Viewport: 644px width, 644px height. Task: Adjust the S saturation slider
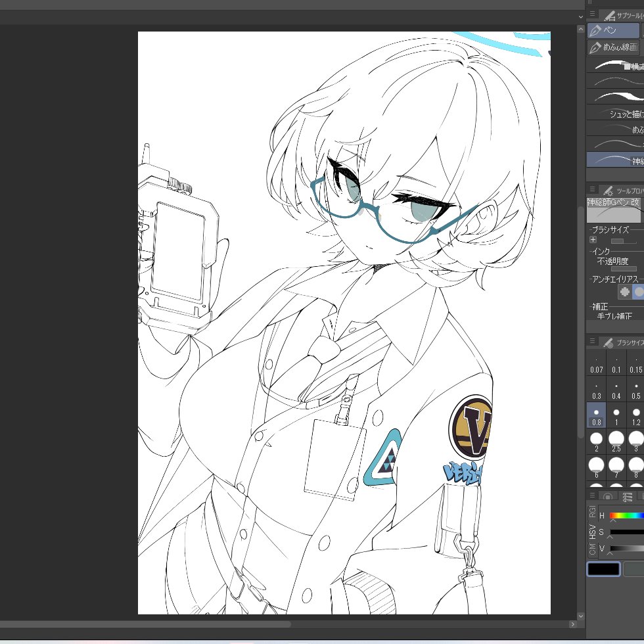(x=627, y=532)
